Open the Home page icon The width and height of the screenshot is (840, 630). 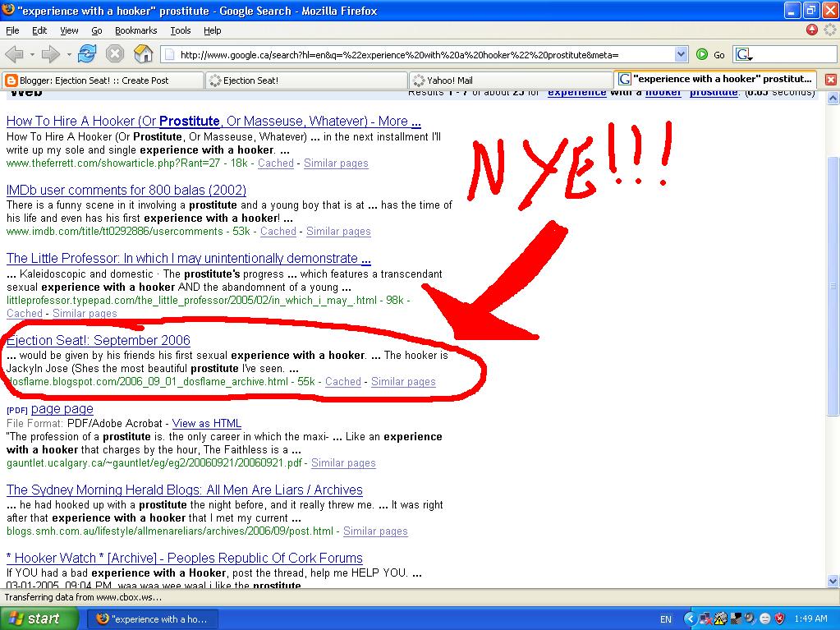143,54
